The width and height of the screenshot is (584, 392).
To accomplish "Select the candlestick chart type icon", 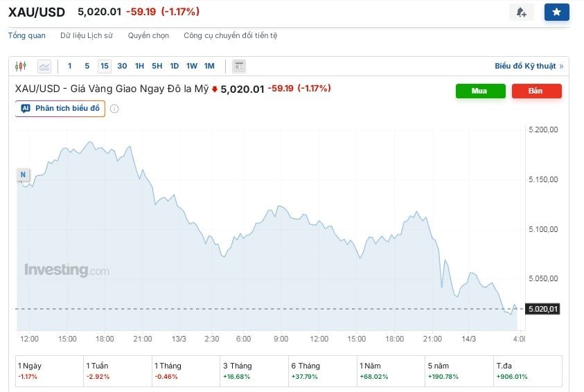I will (x=21, y=66).
